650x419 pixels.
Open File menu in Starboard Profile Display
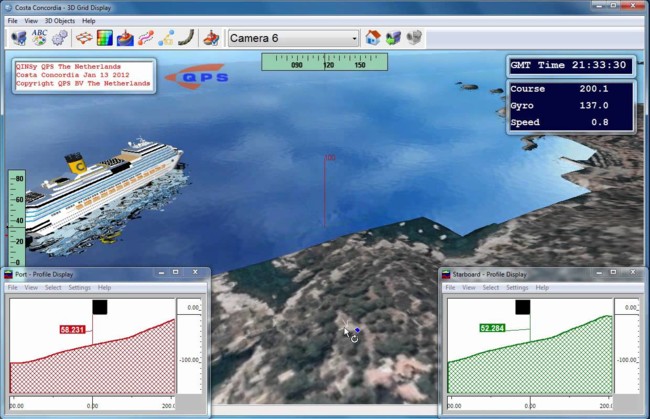pyautogui.click(x=450, y=287)
